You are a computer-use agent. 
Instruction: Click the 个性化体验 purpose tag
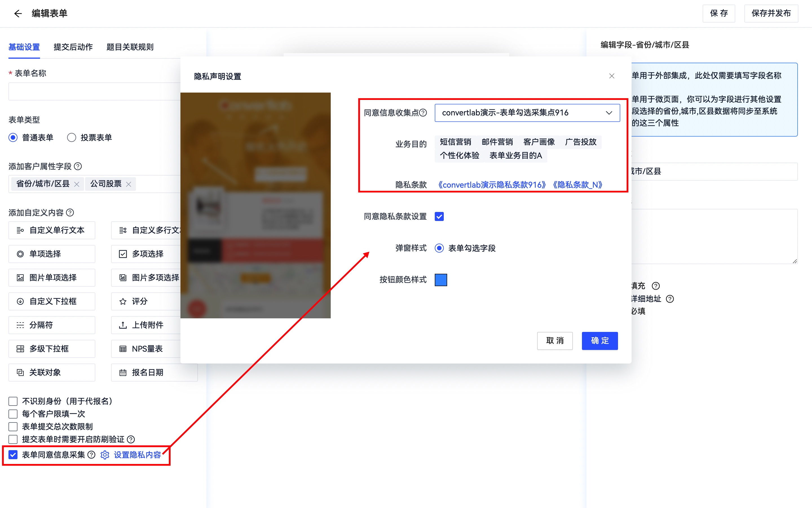459,156
